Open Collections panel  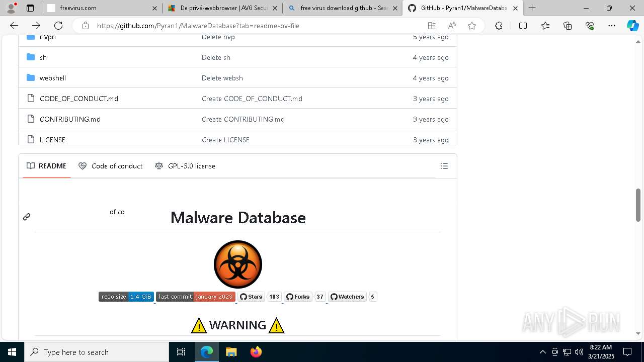tap(568, 26)
